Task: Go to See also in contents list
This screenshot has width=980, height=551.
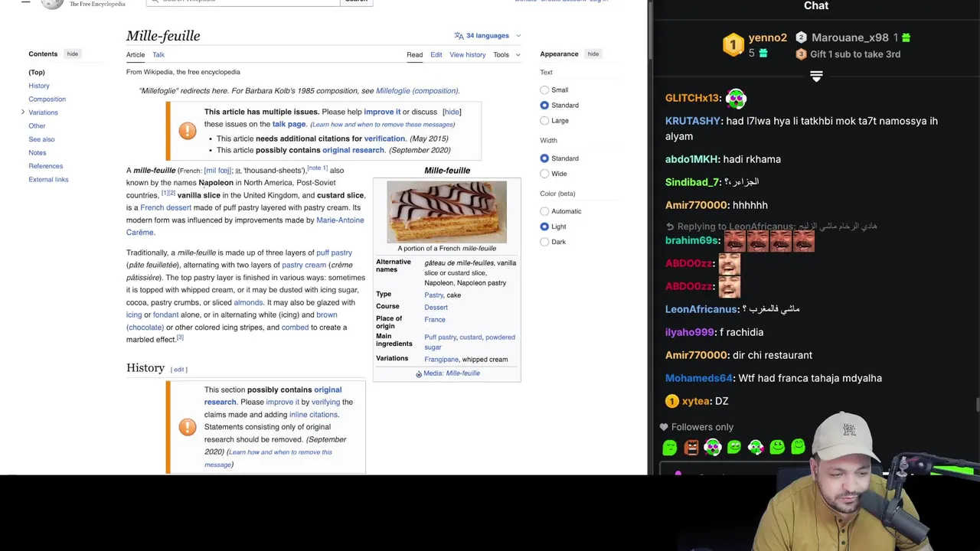Action: 41,139
